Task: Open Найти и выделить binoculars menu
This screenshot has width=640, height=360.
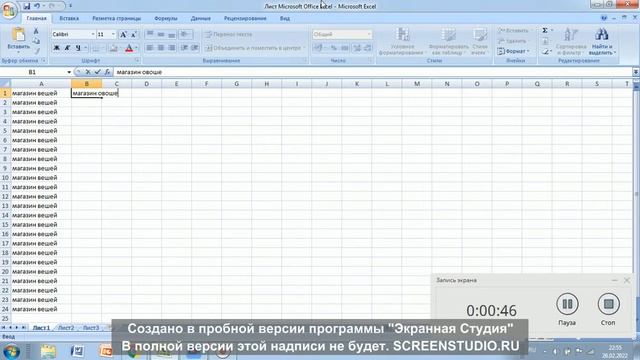Action: (602, 41)
